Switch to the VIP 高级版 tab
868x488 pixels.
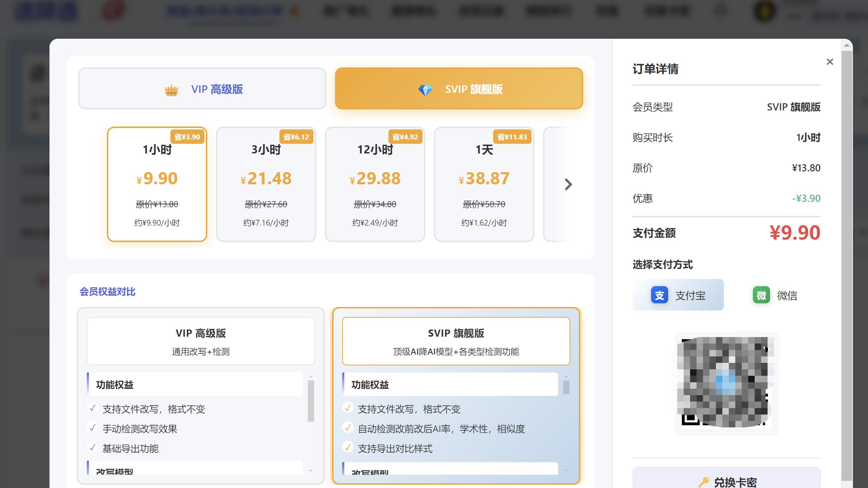click(x=202, y=88)
